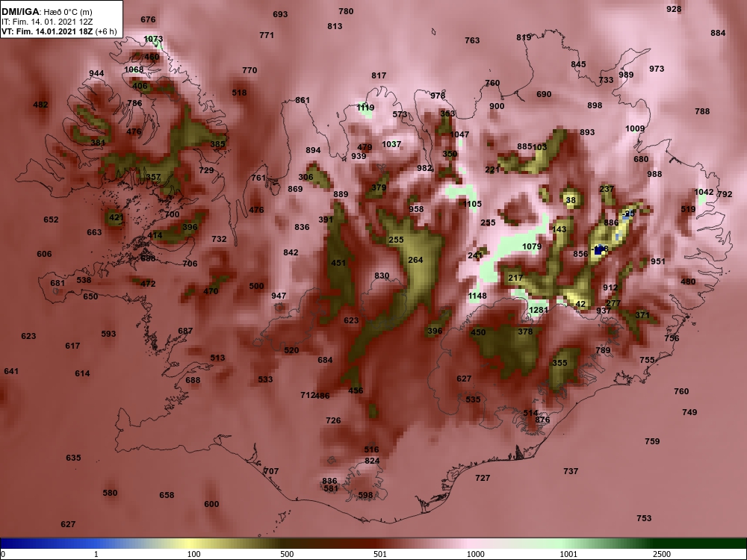Click the map value 830

[x=382, y=276]
